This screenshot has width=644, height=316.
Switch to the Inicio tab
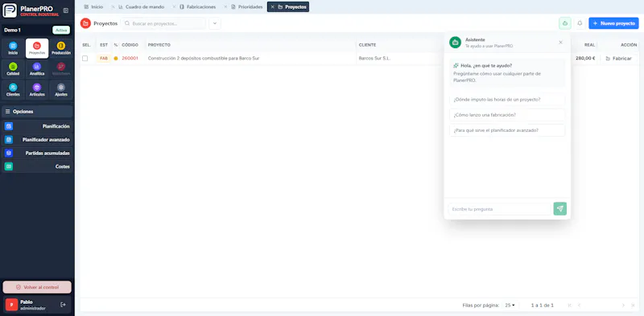click(93, 7)
